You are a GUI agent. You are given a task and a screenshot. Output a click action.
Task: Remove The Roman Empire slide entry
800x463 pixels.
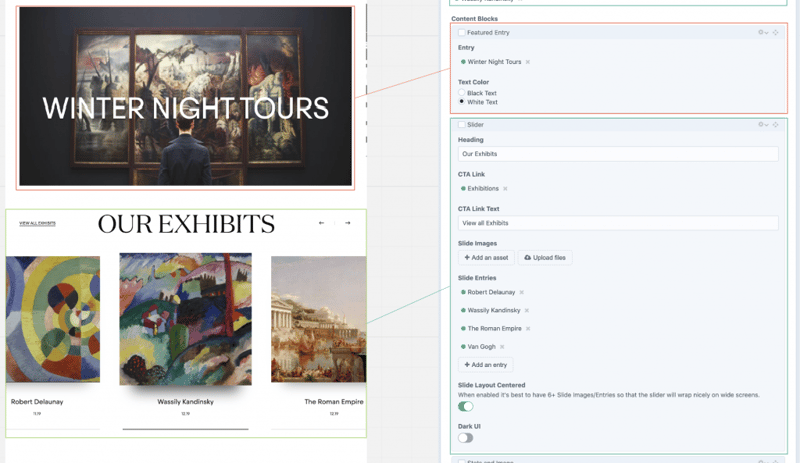pos(528,328)
